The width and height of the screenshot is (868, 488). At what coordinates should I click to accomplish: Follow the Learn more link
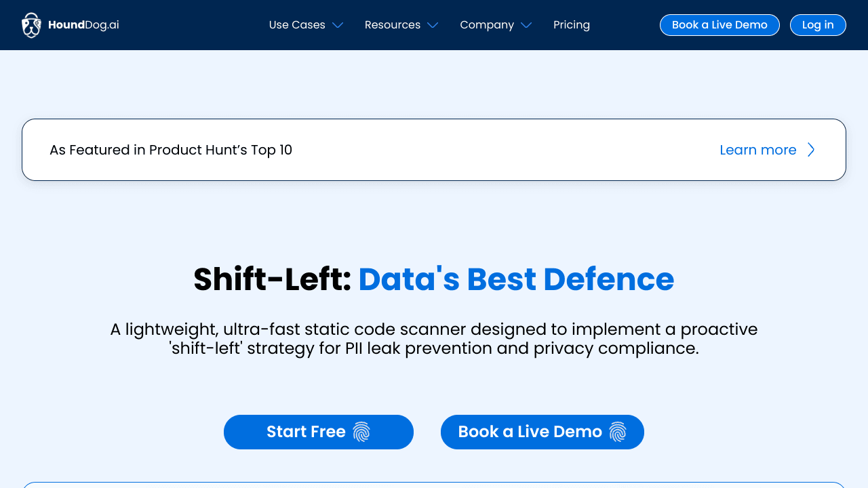(x=757, y=150)
